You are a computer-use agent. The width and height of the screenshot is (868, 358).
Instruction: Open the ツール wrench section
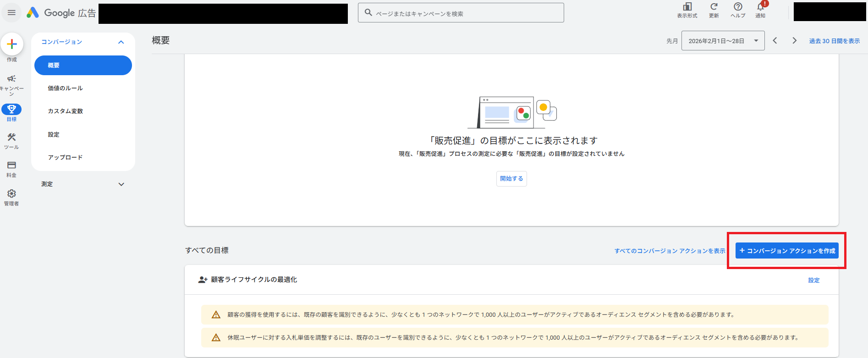11,138
